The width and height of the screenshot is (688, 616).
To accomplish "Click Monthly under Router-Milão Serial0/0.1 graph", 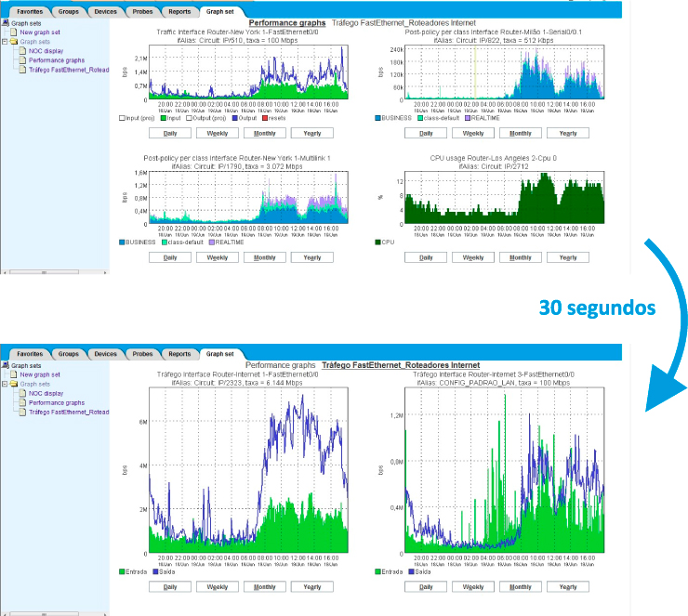I will (521, 133).
